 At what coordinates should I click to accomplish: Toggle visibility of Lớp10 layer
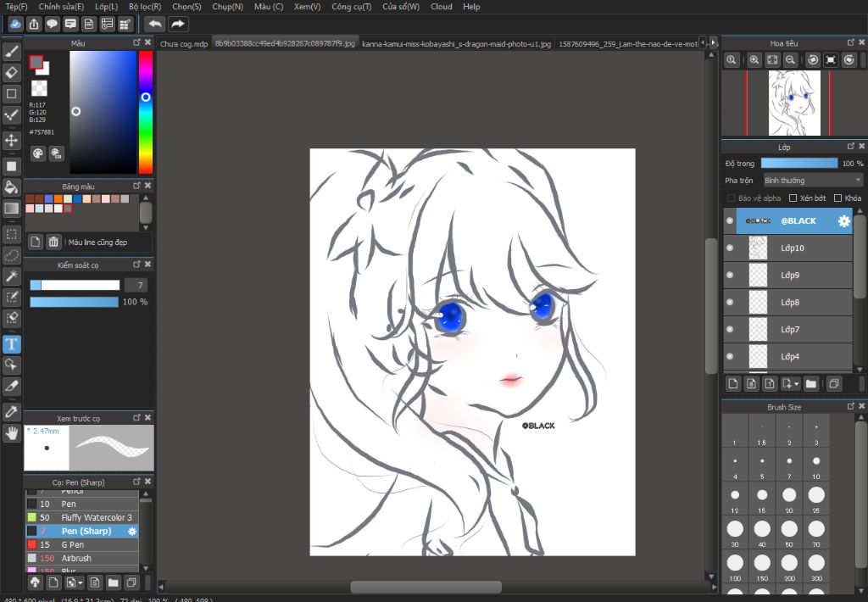pyautogui.click(x=730, y=248)
